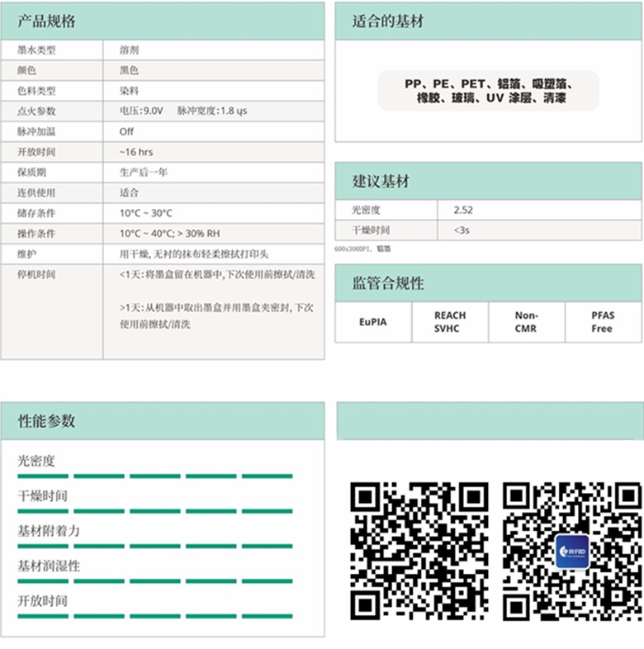
Task: Click the 保质期 label cell
Action: point(52,173)
